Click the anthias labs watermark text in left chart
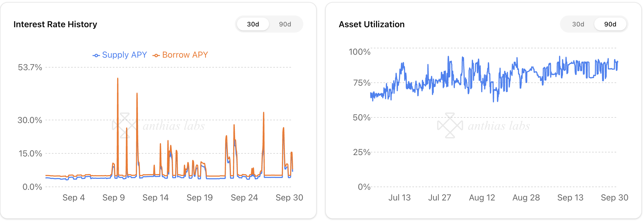 pyautogui.click(x=174, y=126)
